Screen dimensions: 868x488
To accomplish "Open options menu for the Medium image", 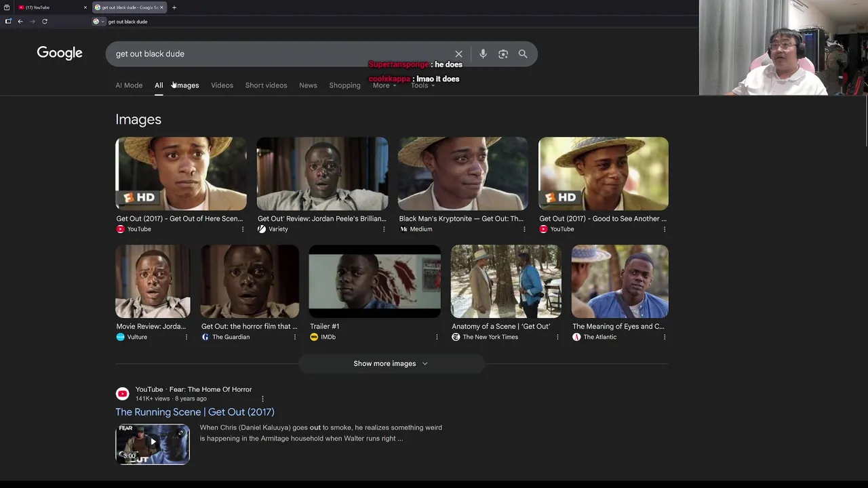I will click(524, 229).
